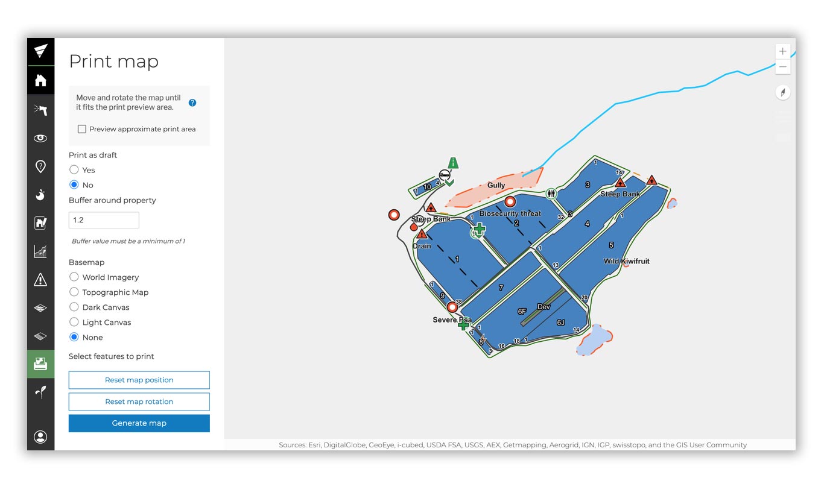The width and height of the screenshot is (824, 504).
Task: Click the fruit icon in sidebar
Action: click(x=40, y=195)
